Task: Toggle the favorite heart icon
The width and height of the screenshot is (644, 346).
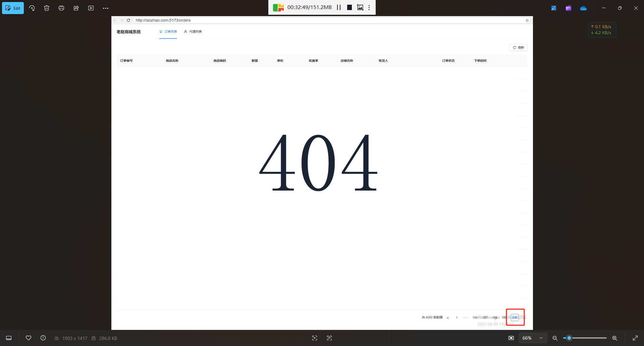Action: click(x=29, y=338)
